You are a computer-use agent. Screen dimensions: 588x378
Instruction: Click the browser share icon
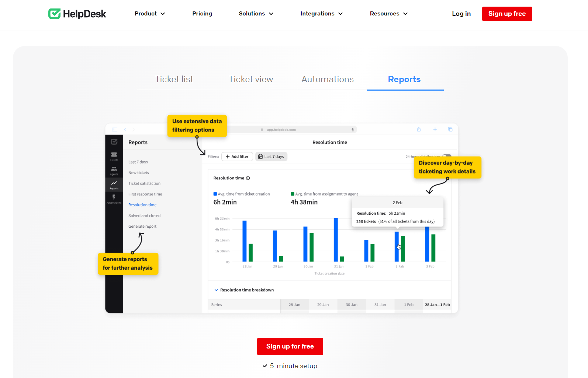[419, 129]
